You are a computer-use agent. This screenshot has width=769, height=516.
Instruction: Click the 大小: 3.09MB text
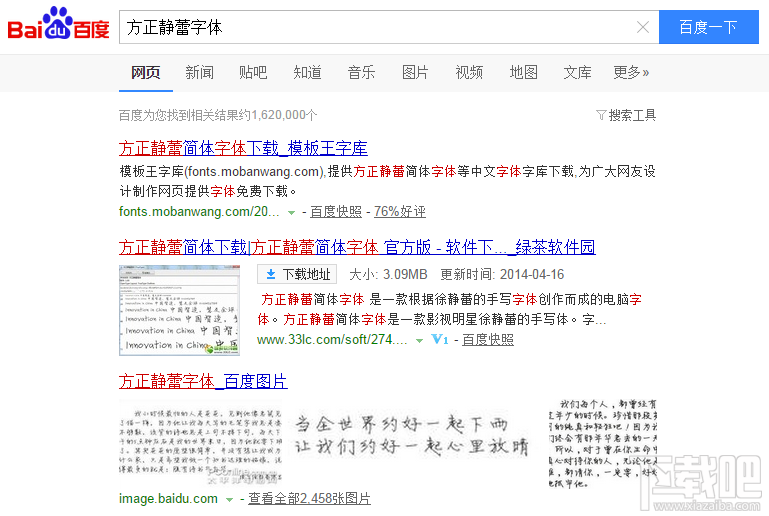pyautogui.click(x=388, y=274)
